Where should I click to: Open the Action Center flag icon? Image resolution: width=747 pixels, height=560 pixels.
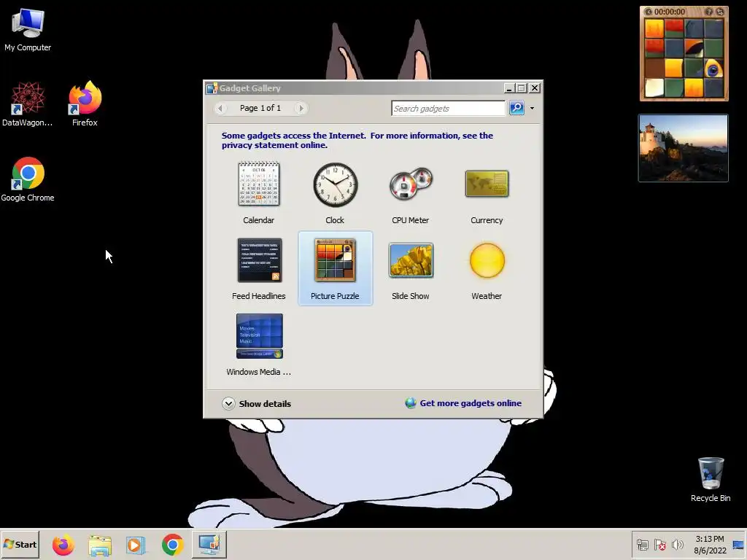pyautogui.click(x=659, y=545)
